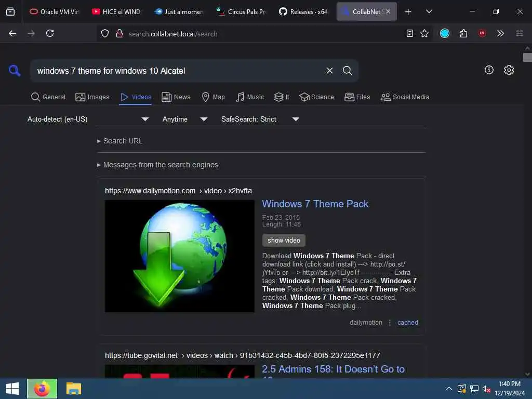Click the blue SearXNG magnifier logo
532x399 pixels.
(x=15, y=71)
